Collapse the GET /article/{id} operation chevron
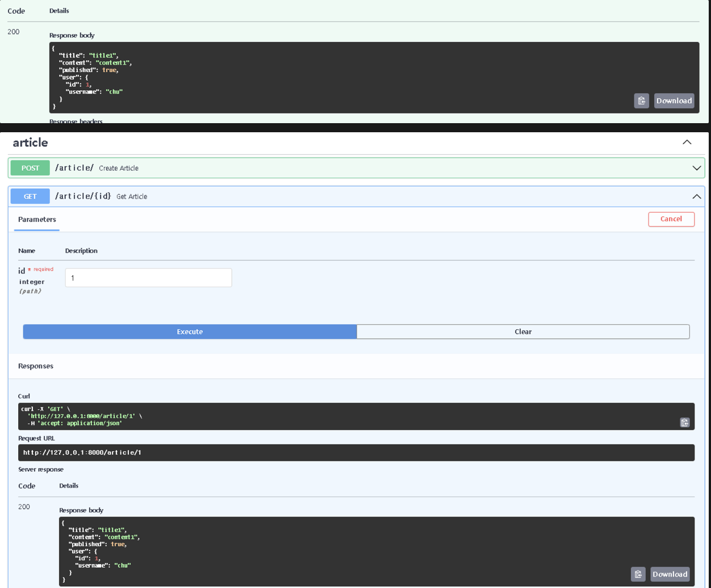711x588 pixels. pyautogui.click(x=696, y=196)
